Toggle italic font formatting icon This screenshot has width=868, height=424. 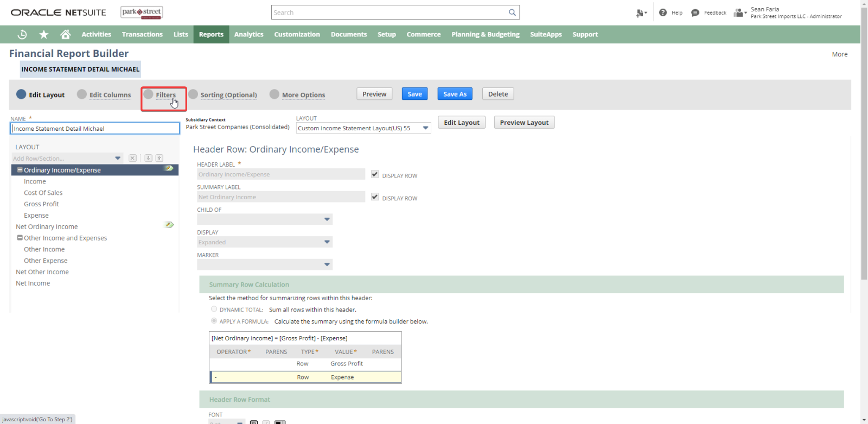[x=266, y=422]
